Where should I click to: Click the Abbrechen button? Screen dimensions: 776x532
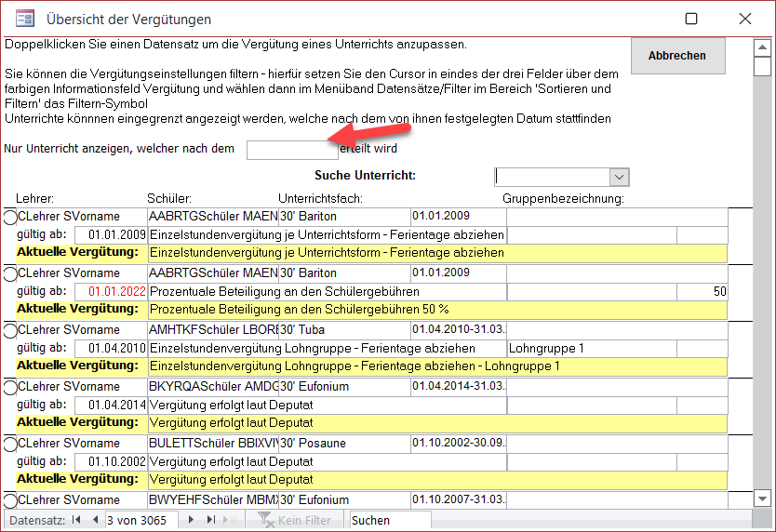(676, 56)
